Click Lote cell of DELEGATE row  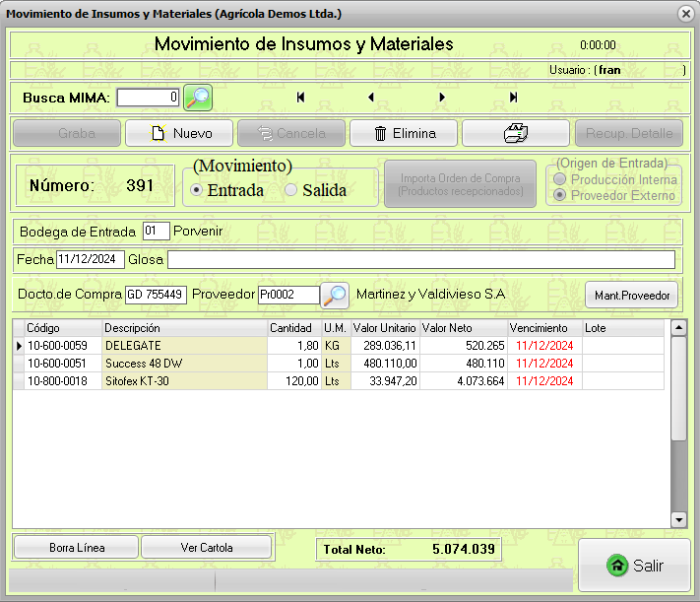(x=623, y=346)
